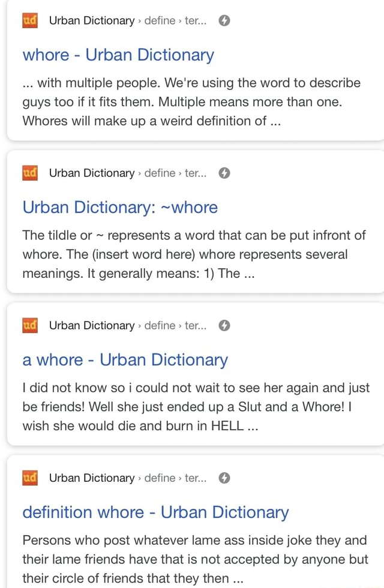Click the Urban Dictionary favicon on the bottom result
This screenshot has height=588, width=384.
29,478
